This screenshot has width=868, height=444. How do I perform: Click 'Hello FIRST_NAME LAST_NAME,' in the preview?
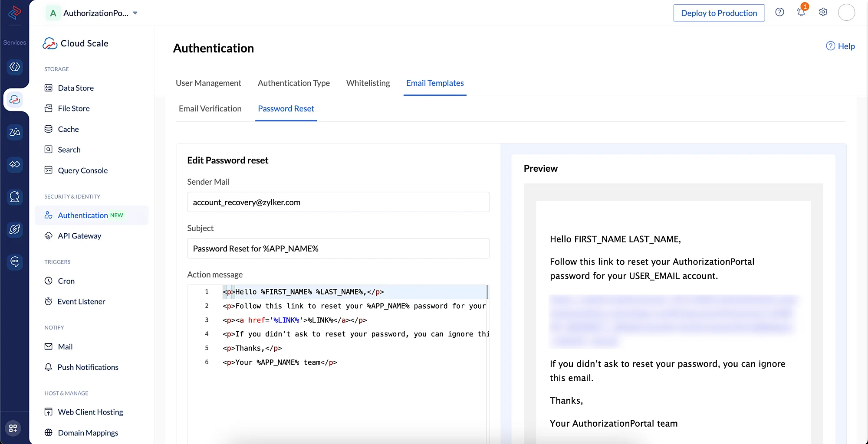click(615, 239)
